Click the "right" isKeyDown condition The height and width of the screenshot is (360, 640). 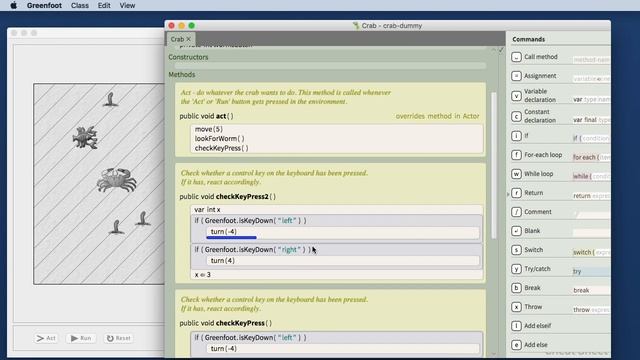click(253, 249)
